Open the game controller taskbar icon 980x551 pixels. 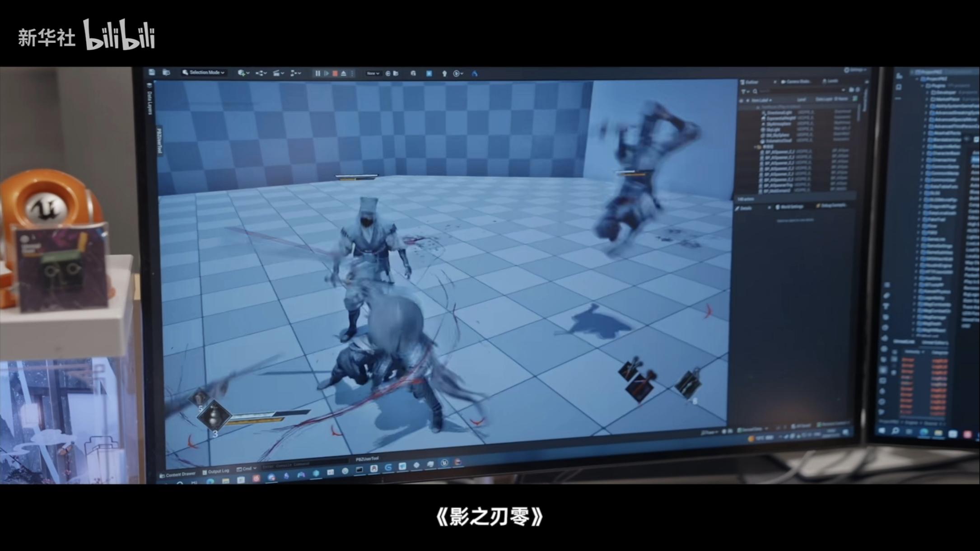pyautogui.click(x=301, y=475)
